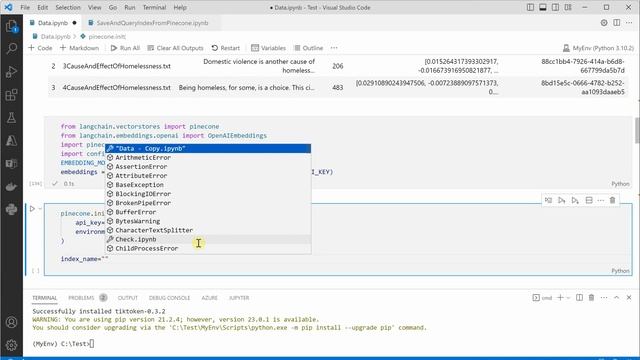Open the Help menu
The width and height of the screenshot is (640, 360).
click(x=180, y=7)
